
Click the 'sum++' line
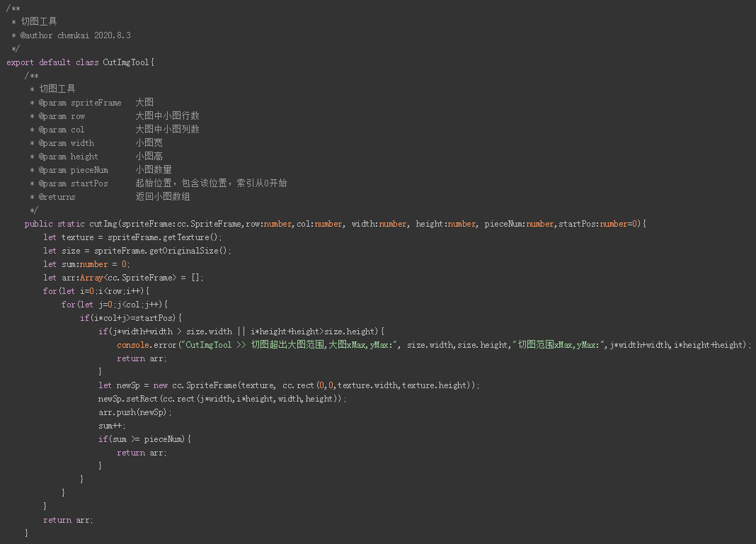pyautogui.click(x=112, y=426)
